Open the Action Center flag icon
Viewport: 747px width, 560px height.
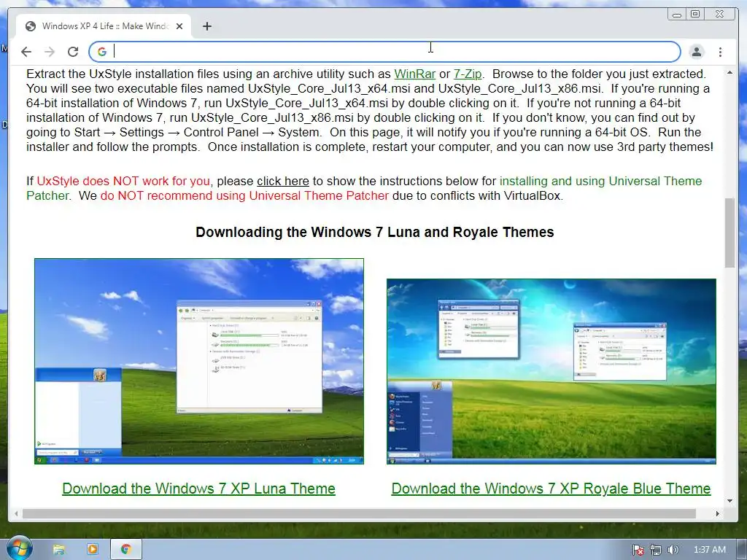point(638,550)
